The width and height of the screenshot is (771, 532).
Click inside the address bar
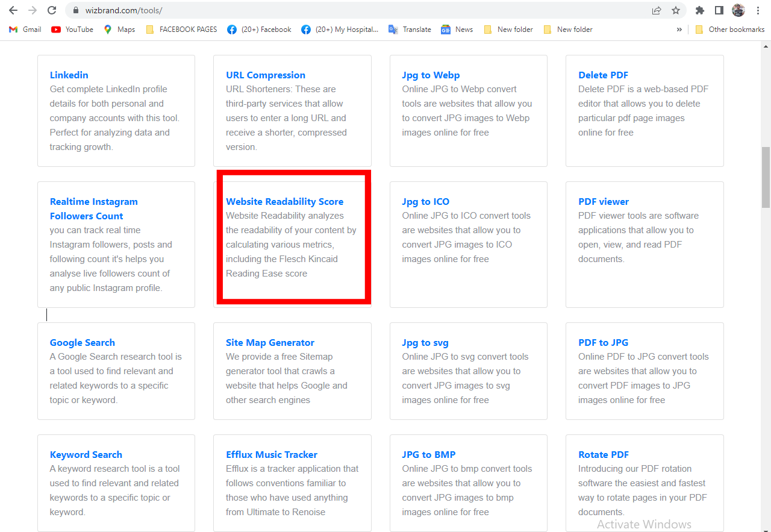pos(241,10)
